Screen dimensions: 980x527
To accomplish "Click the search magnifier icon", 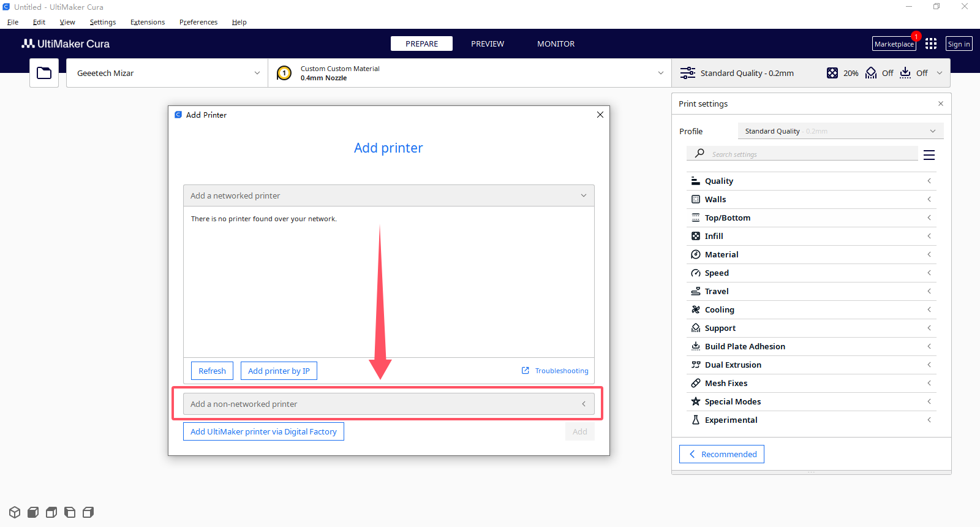I will tap(699, 153).
